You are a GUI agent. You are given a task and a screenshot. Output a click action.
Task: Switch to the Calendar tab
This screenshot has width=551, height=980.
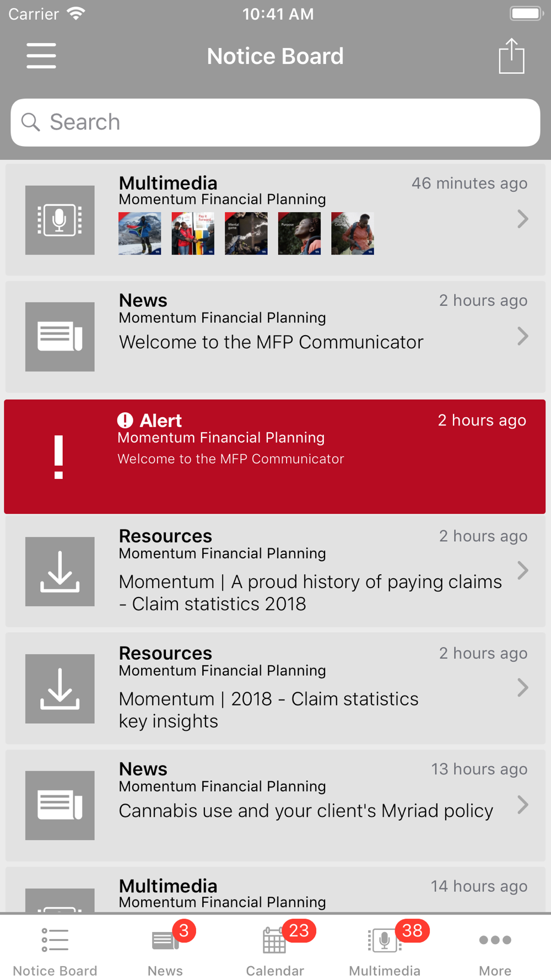pos(275,948)
